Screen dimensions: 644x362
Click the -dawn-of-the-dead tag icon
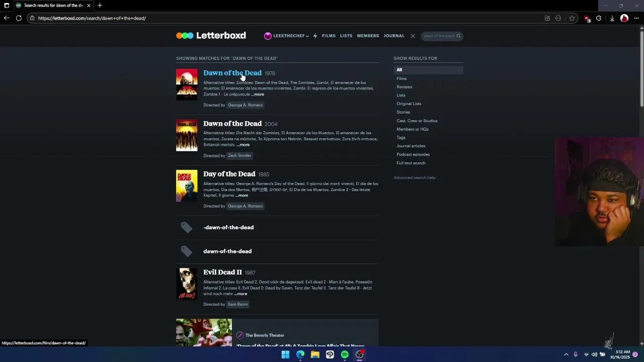[x=187, y=228]
